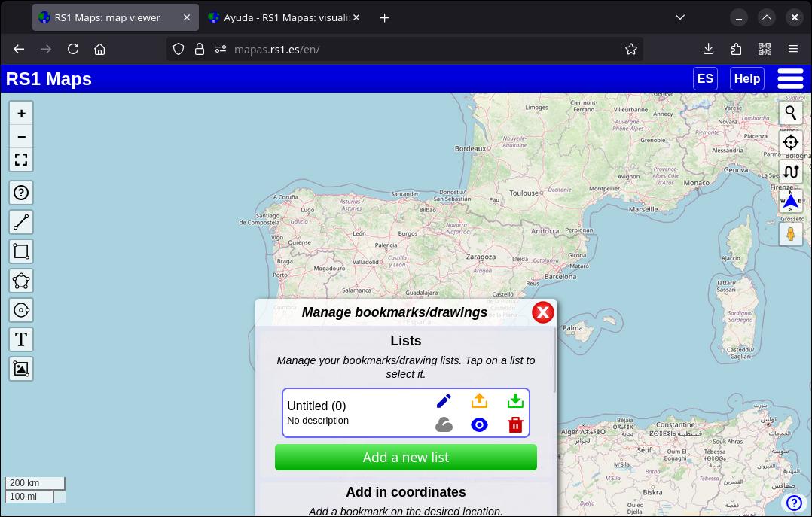Delete the Untitled list with trash icon
The image size is (812, 517).
pyautogui.click(x=515, y=425)
